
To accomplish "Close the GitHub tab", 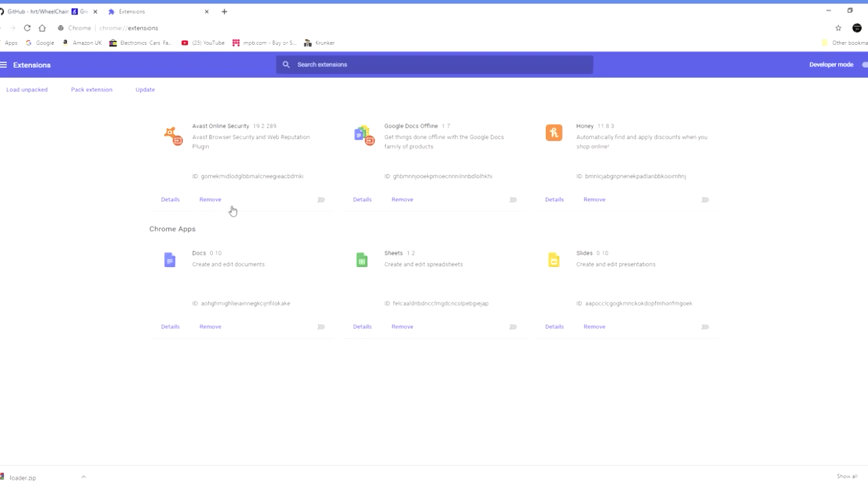I will pyautogui.click(x=95, y=12).
